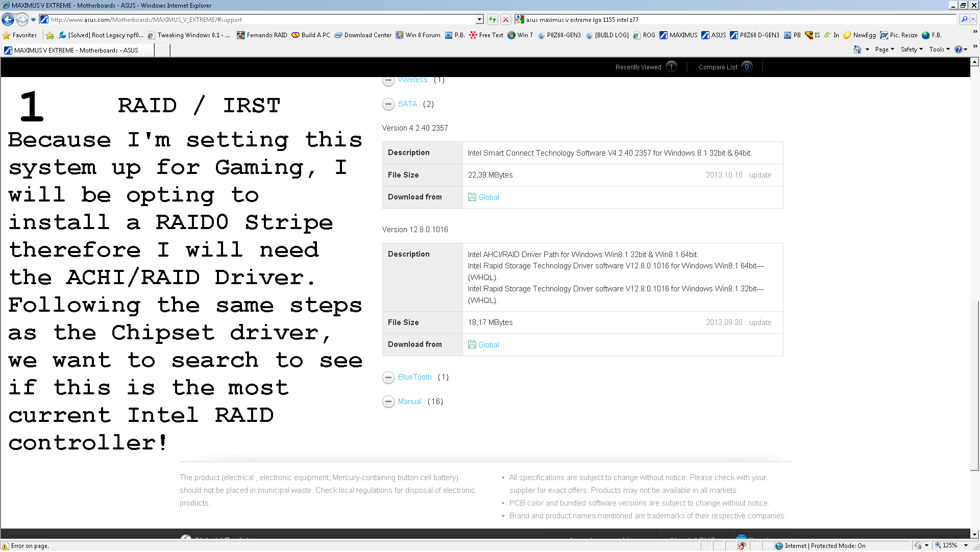This screenshot has height=552, width=980.
Task: Open Win 7 favorite
Action: point(520,35)
